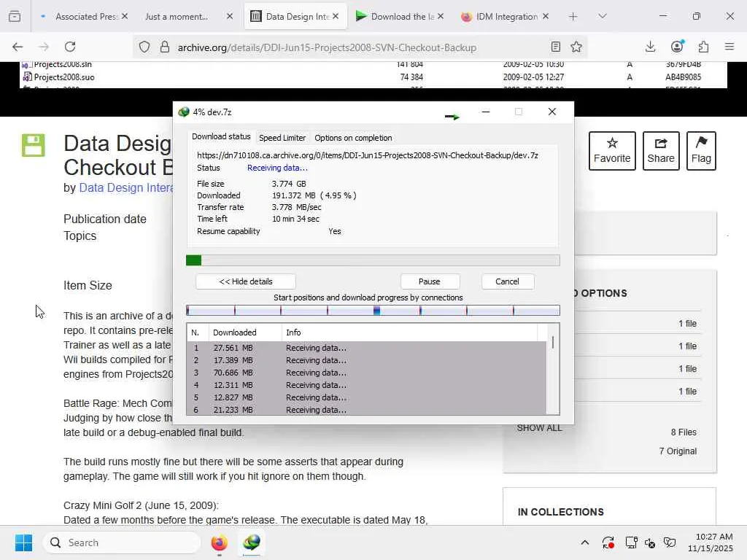This screenshot has height=560, width=747.
Task: Select connection row 1 with 27.561 MB
Action: (x=366, y=348)
